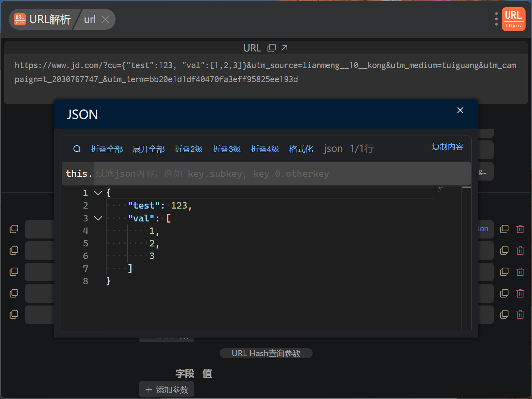Close the url tab
The height and width of the screenshot is (399, 532).
[105, 19]
